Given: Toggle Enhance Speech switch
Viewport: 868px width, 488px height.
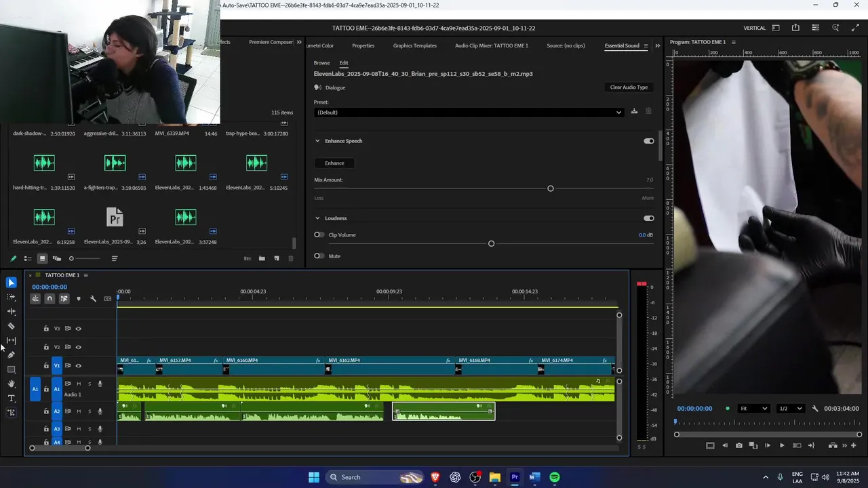Looking at the screenshot, I should tap(649, 141).
